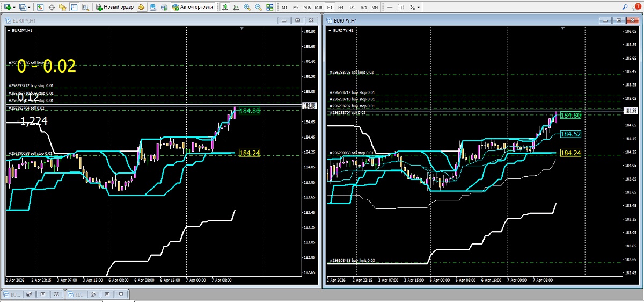The width and height of the screenshot is (644, 302).
Task: Expand the arrows tool dropdown
Action: pos(419,8)
